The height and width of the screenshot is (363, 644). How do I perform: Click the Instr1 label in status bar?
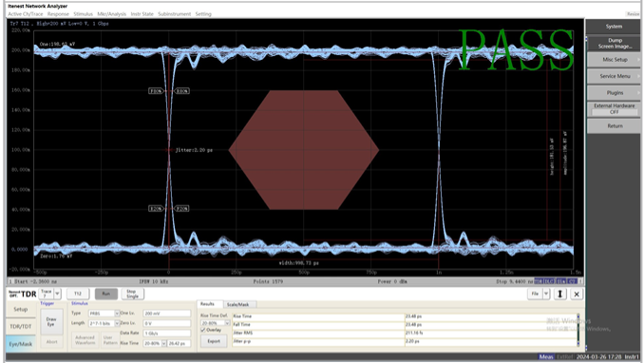[x=632, y=357]
